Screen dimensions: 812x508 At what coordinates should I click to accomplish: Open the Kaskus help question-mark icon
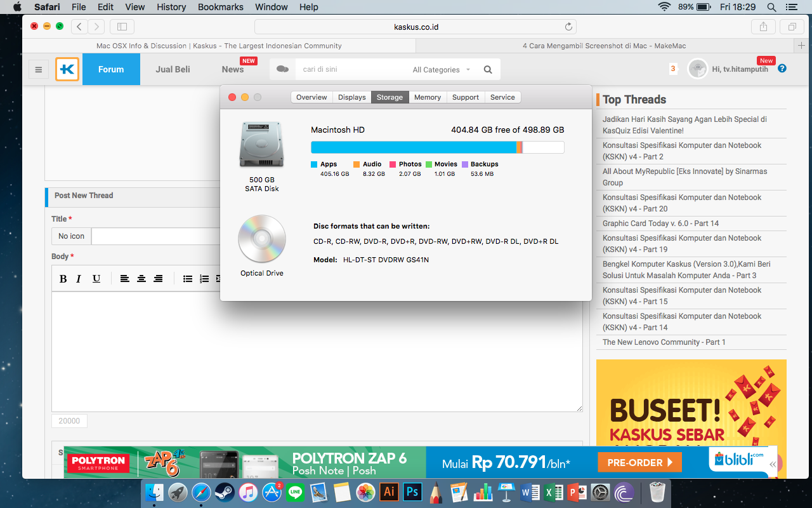click(782, 69)
